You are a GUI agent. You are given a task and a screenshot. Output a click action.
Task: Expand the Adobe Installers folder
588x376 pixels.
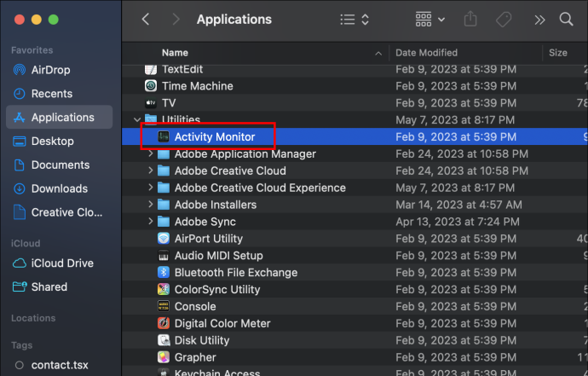(x=150, y=205)
